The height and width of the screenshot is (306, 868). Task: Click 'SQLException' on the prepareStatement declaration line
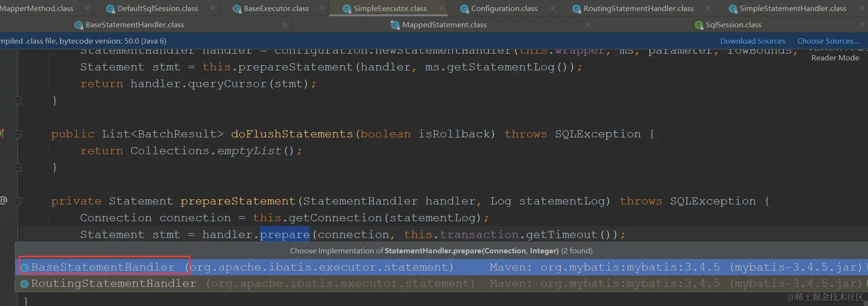click(x=713, y=201)
